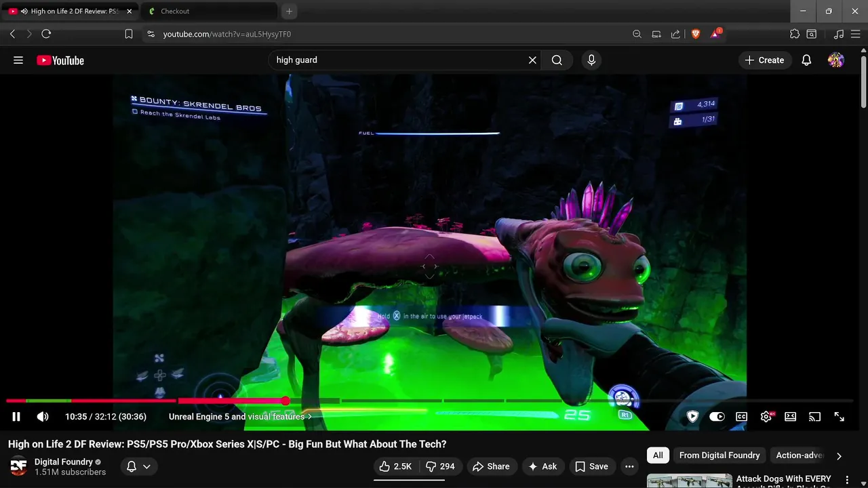The height and width of the screenshot is (488, 868).
Task: Clear the search box with the X
Action: [532, 60]
